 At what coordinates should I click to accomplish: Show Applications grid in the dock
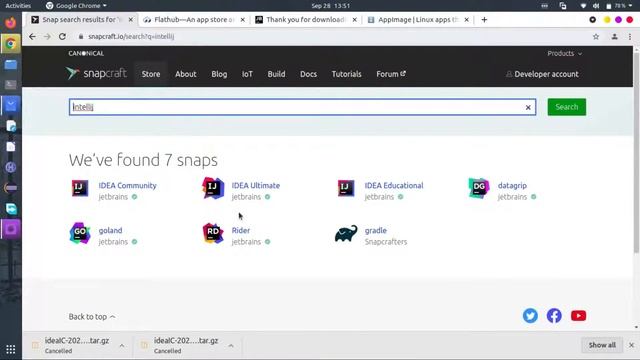pyautogui.click(x=11, y=349)
